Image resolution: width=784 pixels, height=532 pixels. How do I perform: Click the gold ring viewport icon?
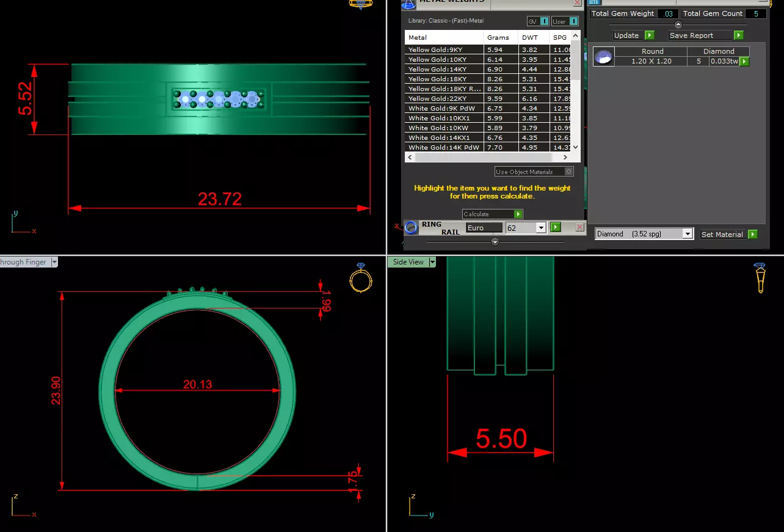pos(360,278)
